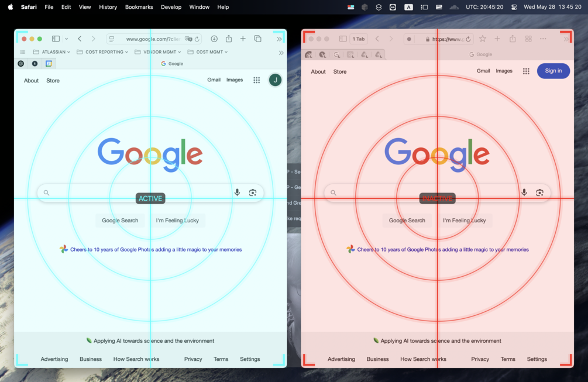Click Google Search button in left window
The image size is (588, 382).
(120, 221)
